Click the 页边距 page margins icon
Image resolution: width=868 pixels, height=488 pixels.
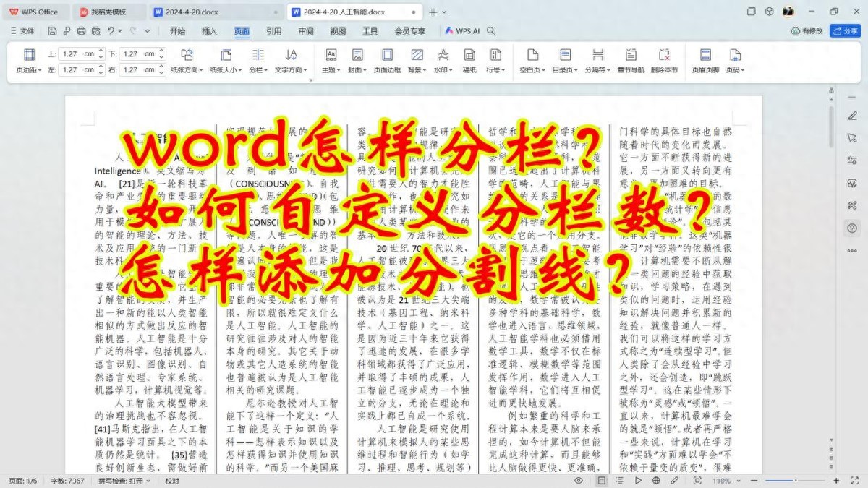click(x=29, y=55)
